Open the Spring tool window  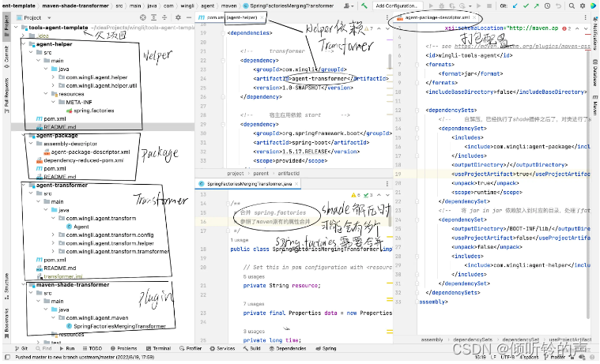(x=326, y=349)
